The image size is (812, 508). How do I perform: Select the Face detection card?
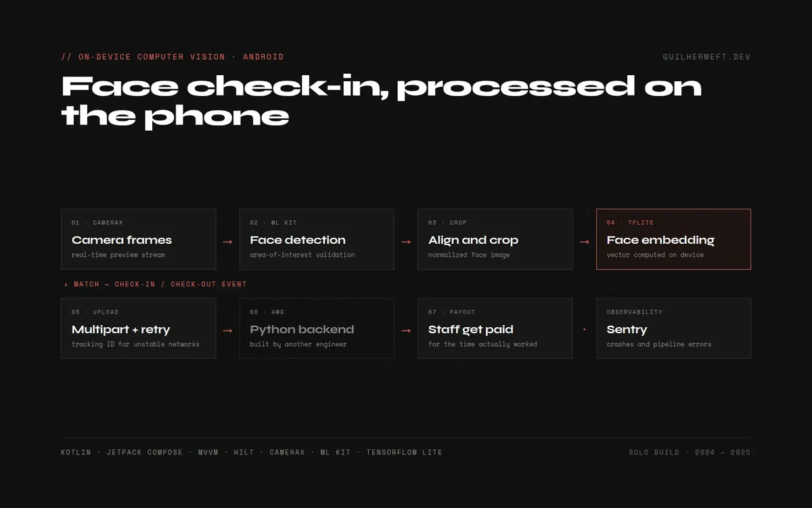[317, 239]
